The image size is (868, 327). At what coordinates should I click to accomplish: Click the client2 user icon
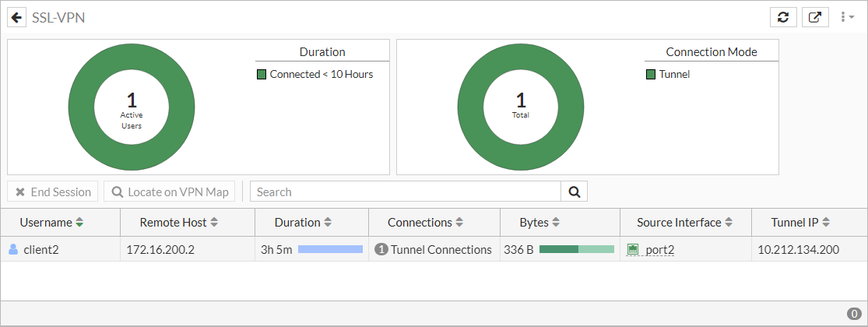point(13,250)
